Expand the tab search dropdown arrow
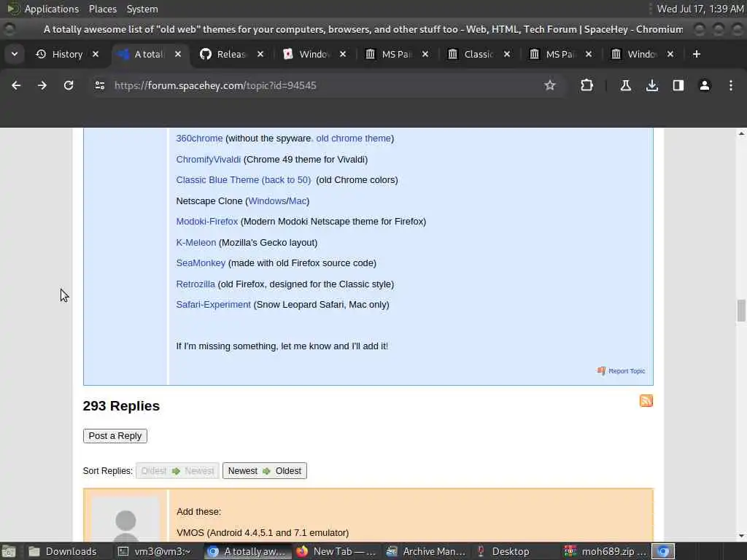The image size is (747, 560). click(15, 54)
